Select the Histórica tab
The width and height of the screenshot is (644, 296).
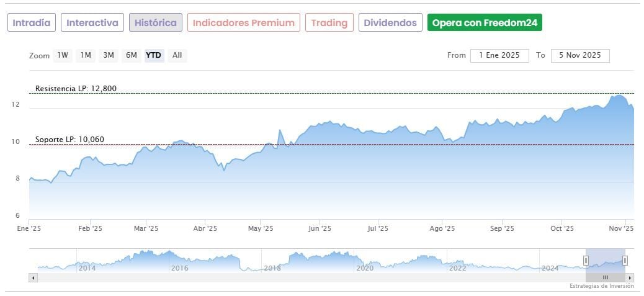(x=156, y=23)
